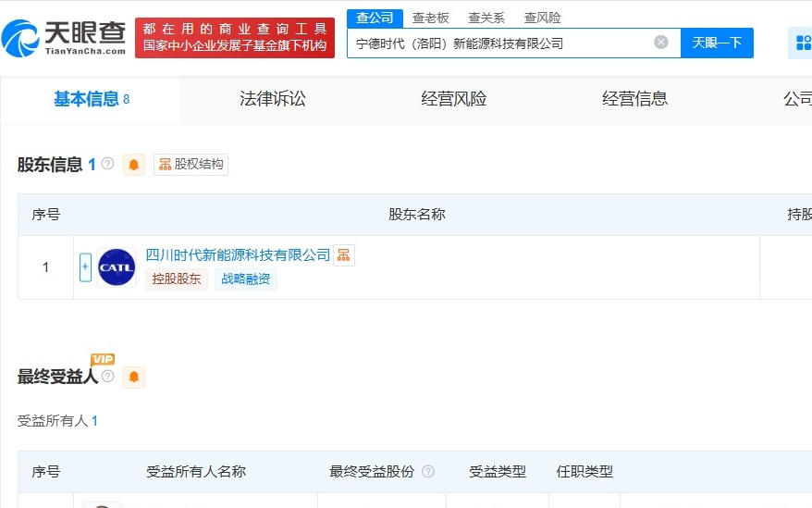The width and height of the screenshot is (812, 508).
Task: Clear the search box text
Action: tap(660, 43)
